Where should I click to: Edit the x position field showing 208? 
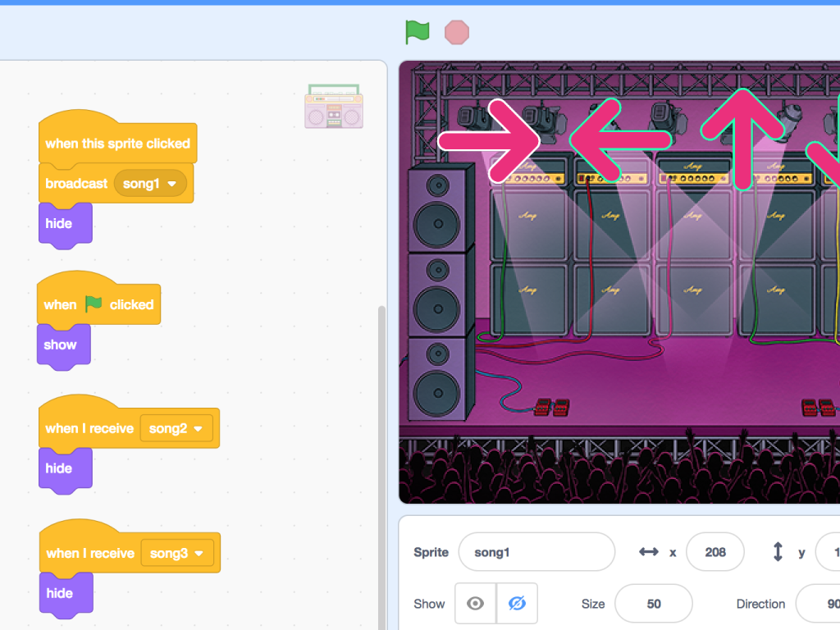(715, 552)
